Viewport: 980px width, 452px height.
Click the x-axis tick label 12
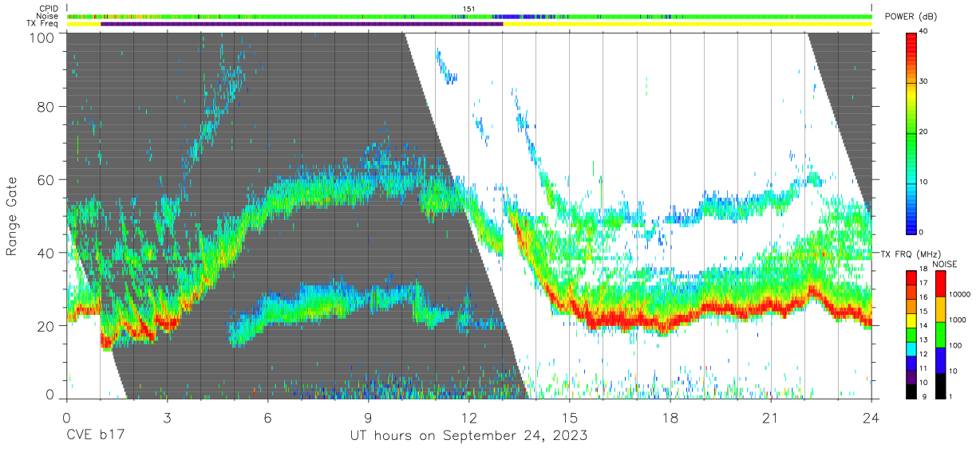tap(469, 417)
